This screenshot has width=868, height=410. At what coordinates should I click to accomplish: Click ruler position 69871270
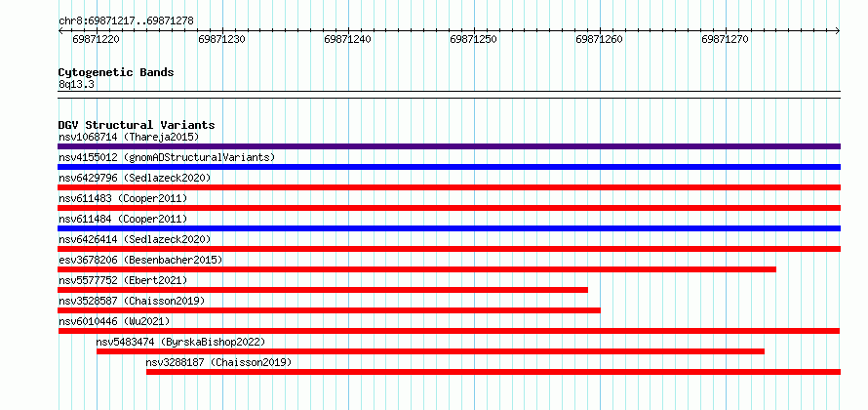[726, 39]
